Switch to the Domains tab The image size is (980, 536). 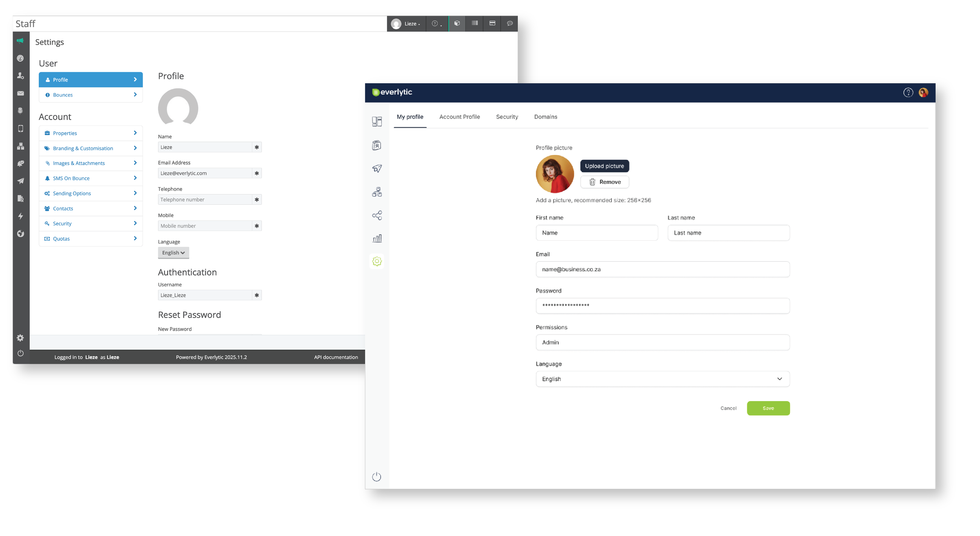(x=545, y=117)
